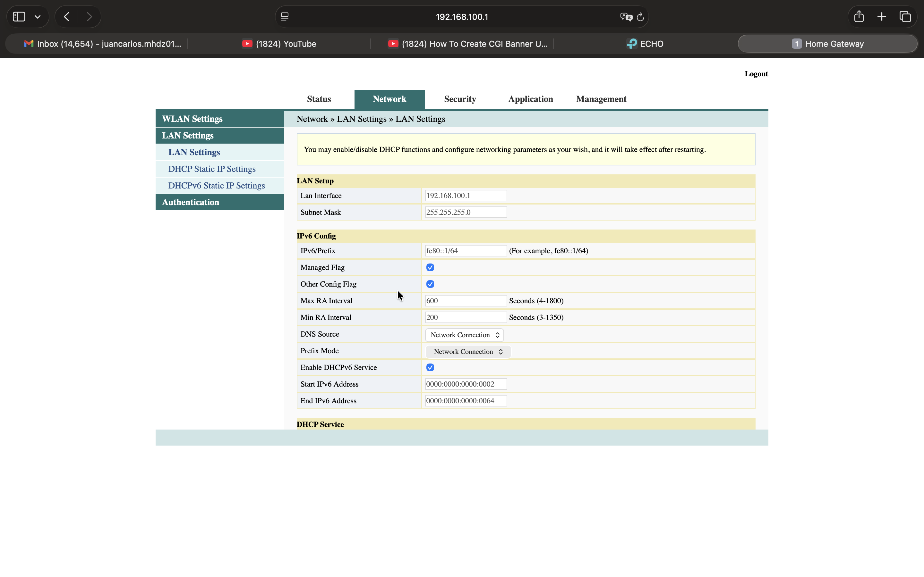Image resolution: width=924 pixels, height=577 pixels.
Task: Disable the Enable DHCPv6 Service checkbox
Action: (430, 367)
